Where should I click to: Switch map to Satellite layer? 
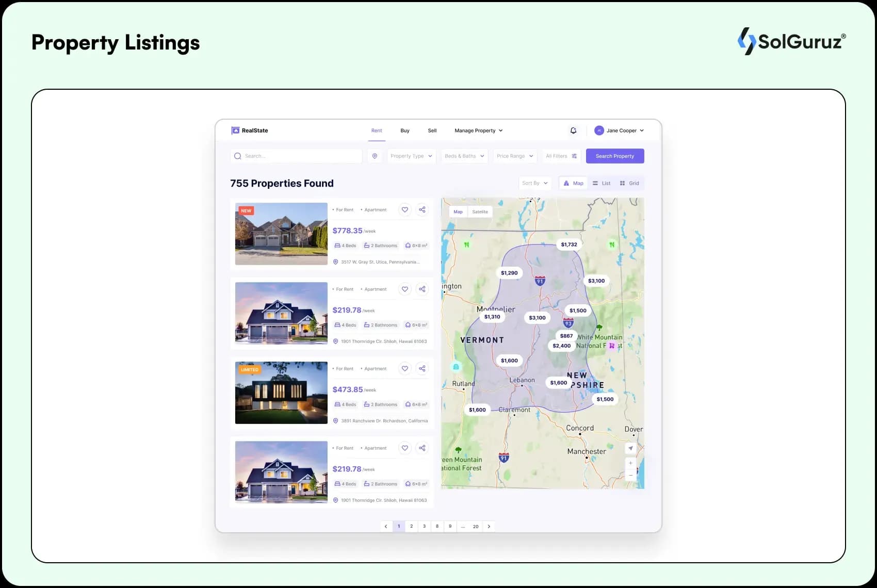[480, 211]
